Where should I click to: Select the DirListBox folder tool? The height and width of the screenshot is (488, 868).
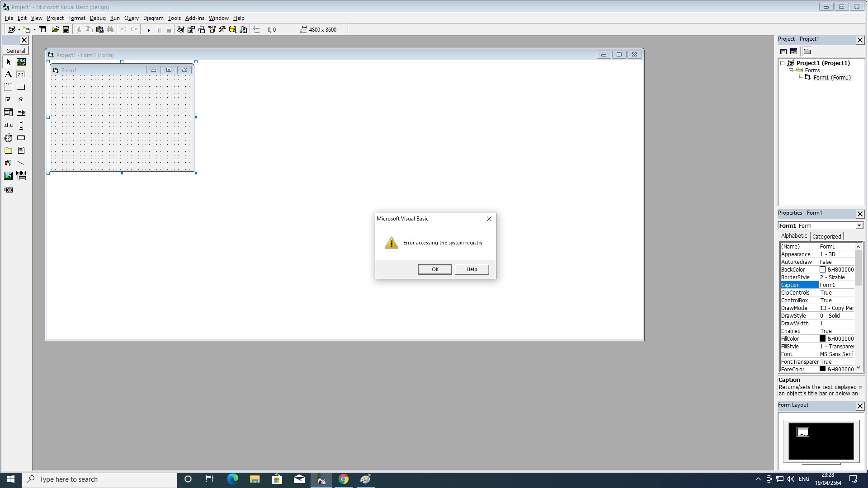(x=9, y=150)
